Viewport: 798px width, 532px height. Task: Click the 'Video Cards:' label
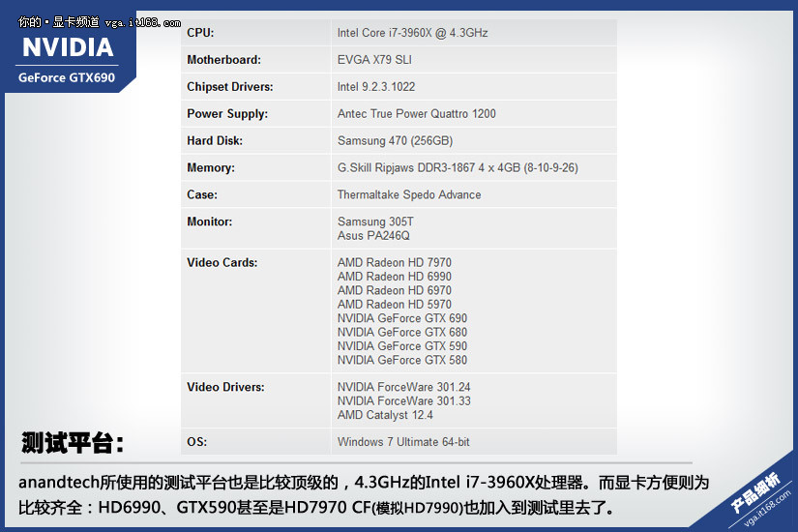click(222, 263)
